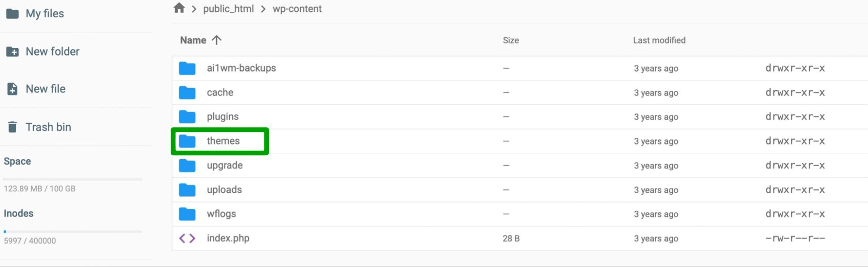Image resolution: width=868 pixels, height=267 pixels.
Task: Click the plugins folder icon
Action: pos(187,116)
